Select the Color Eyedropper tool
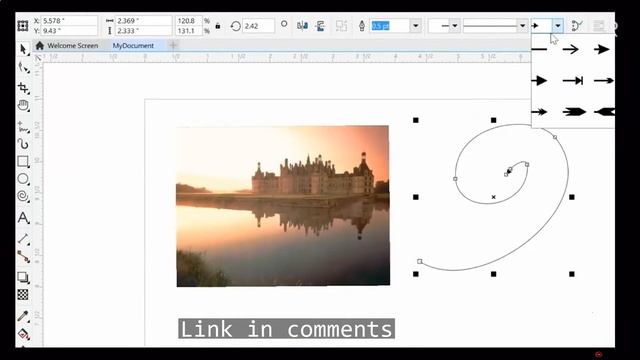This screenshot has width=640, height=360. pos(23,316)
